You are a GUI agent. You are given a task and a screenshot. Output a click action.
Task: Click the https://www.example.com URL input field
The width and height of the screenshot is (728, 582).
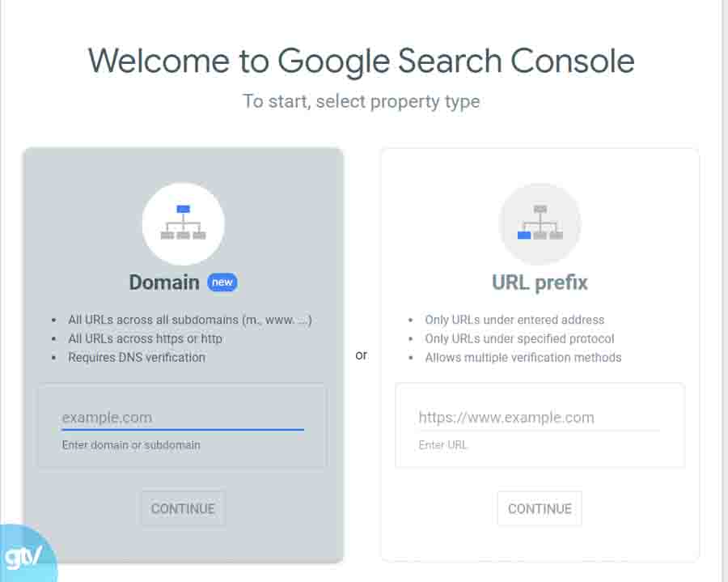tap(540, 417)
